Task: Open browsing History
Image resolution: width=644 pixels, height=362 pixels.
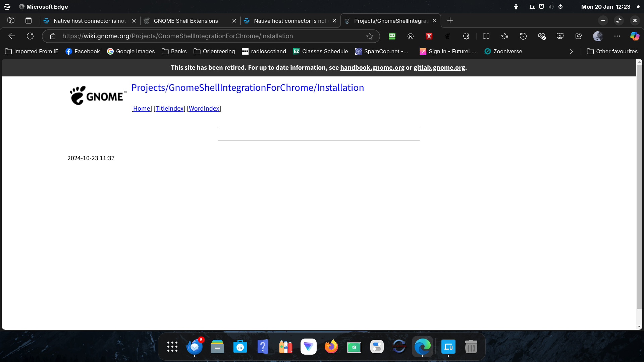Action: [523, 36]
